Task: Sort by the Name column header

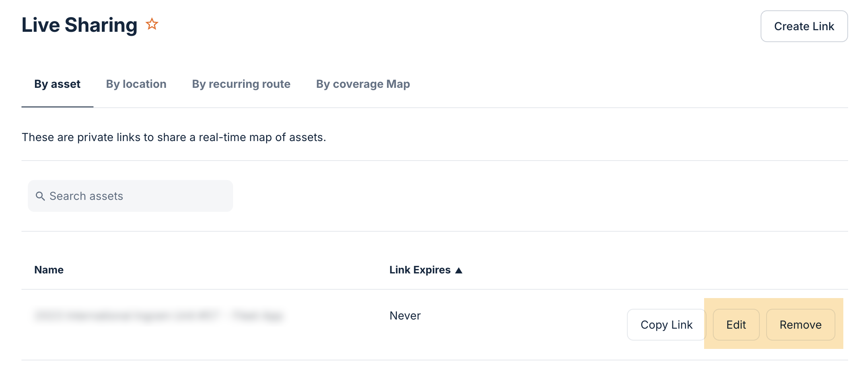Action: 49,270
